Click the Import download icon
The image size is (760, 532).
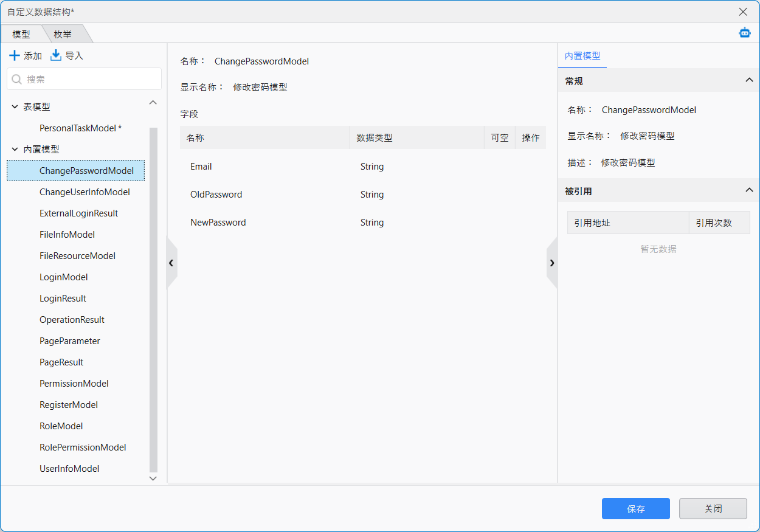pyautogui.click(x=56, y=56)
